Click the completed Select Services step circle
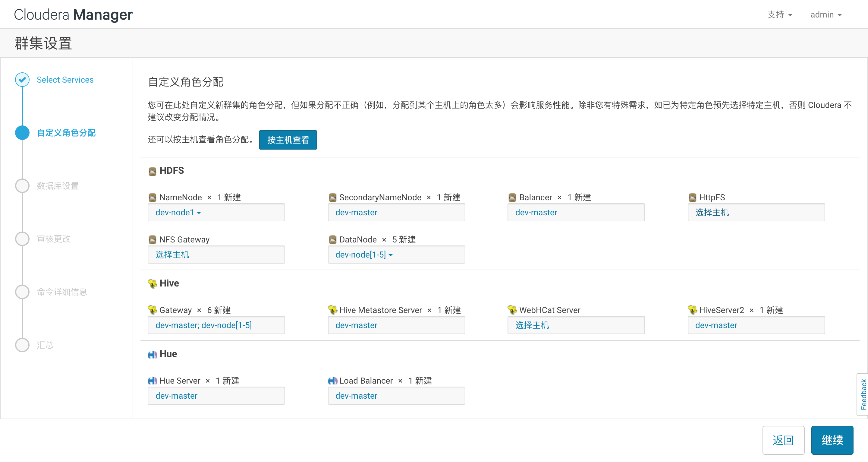 (x=22, y=80)
